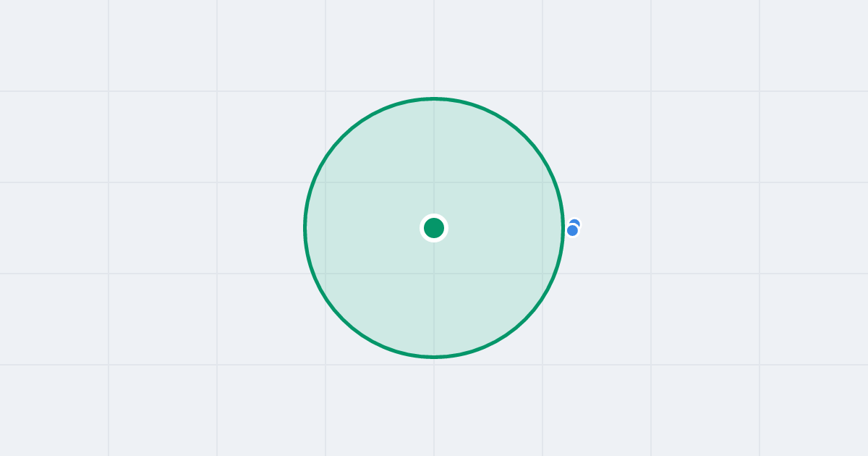
Task: Click the vertical gridline directly below the circle
Action: coord(434,407)
